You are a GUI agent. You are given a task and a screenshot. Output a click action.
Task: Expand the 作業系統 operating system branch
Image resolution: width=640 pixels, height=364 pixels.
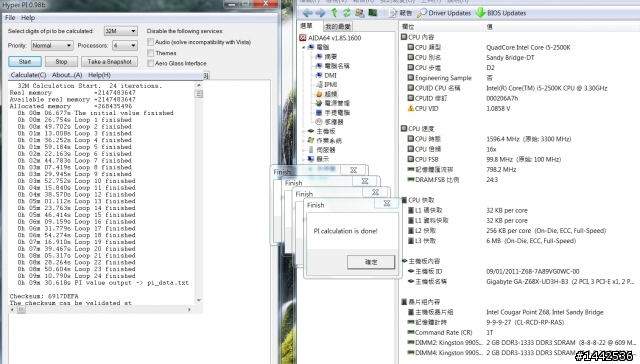click(303, 141)
